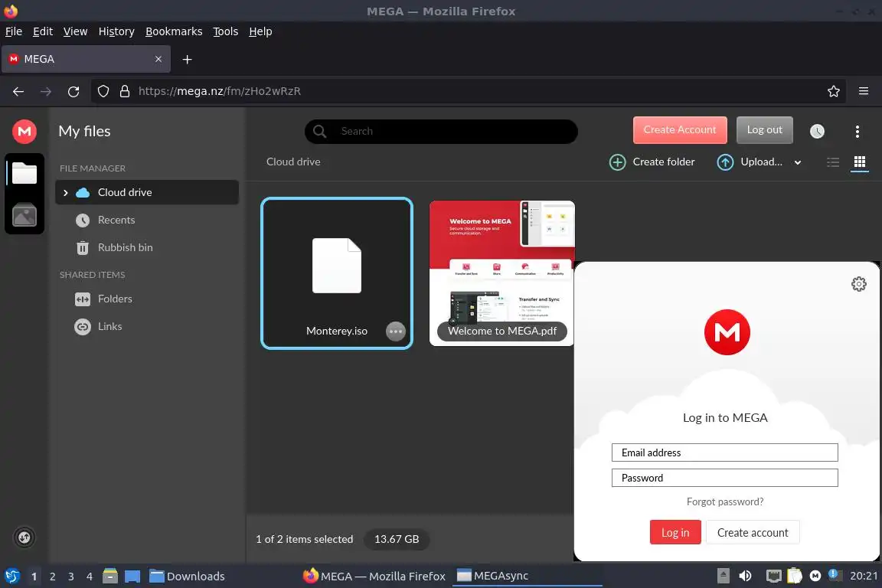Click Create account button in MEGAsync
The width and height of the screenshot is (882, 588).
tap(753, 532)
